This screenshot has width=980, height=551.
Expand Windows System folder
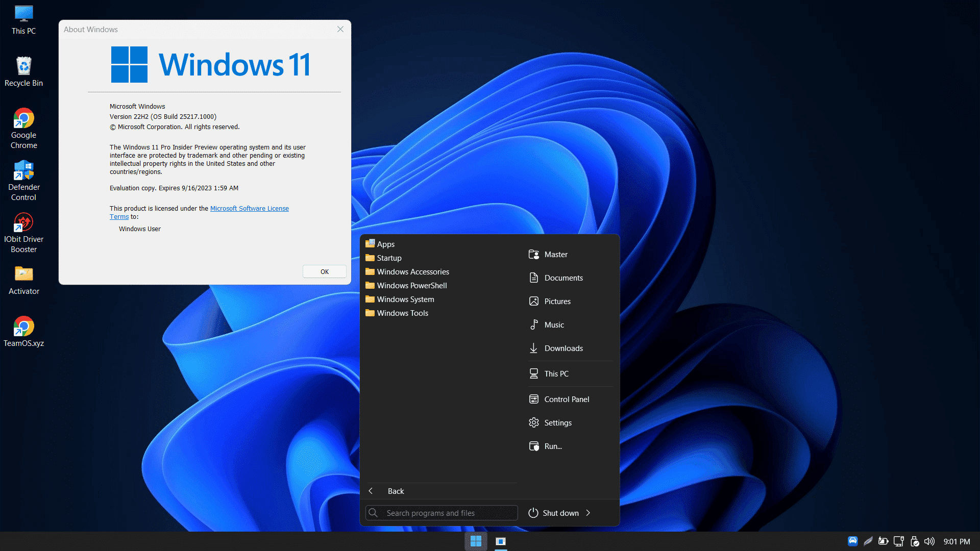coord(405,298)
